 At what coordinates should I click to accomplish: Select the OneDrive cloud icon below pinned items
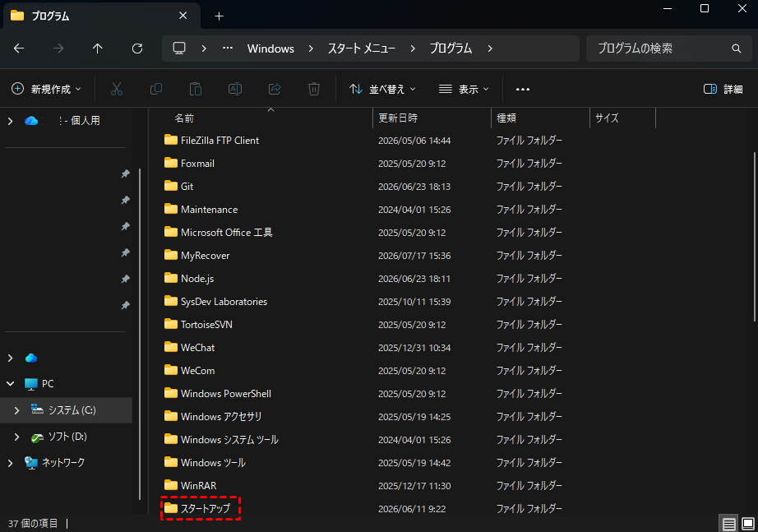click(31, 358)
